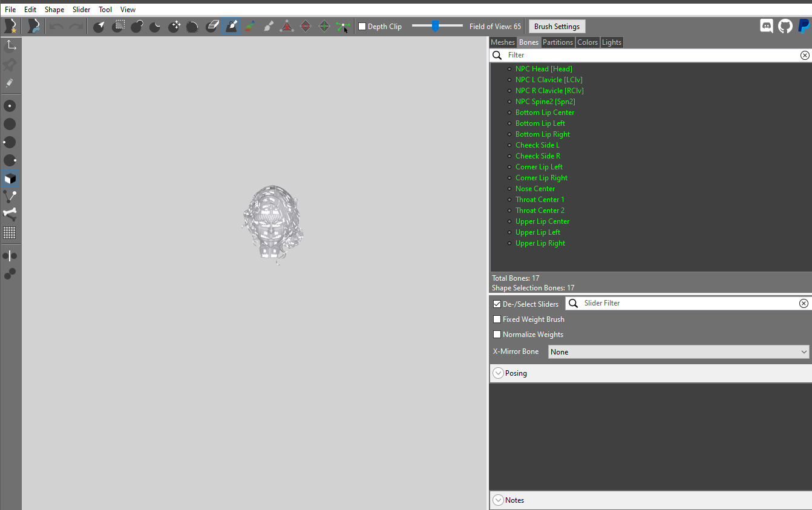Viewport: 812px width, 510px height.
Task: Toggle the shaded cube textures view
Action: pyautogui.click(x=10, y=178)
